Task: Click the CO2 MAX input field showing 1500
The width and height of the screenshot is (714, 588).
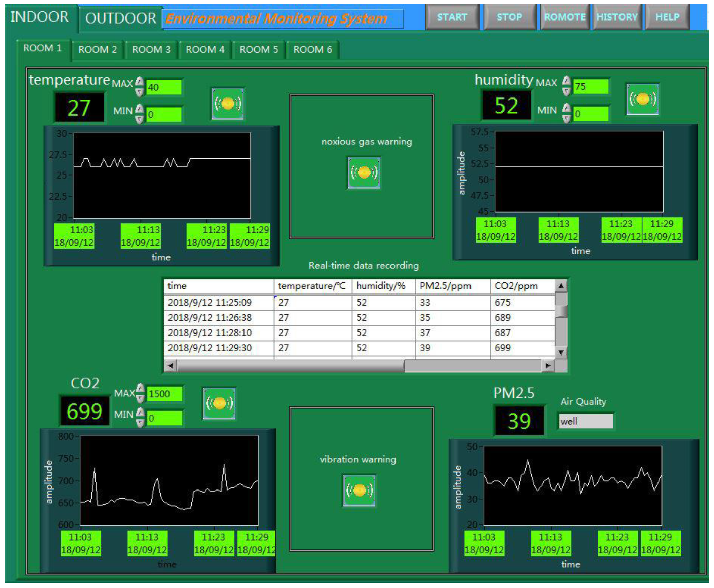Action: (165, 394)
